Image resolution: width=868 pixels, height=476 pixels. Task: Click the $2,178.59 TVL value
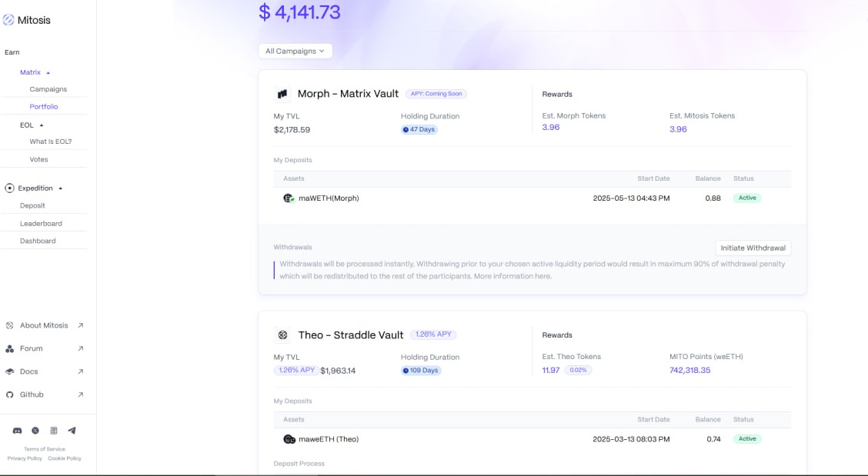pos(292,130)
